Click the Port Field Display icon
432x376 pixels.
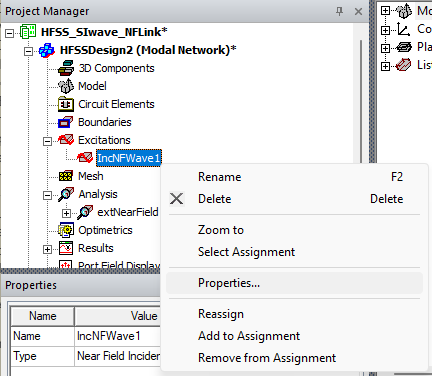tap(66, 264)
